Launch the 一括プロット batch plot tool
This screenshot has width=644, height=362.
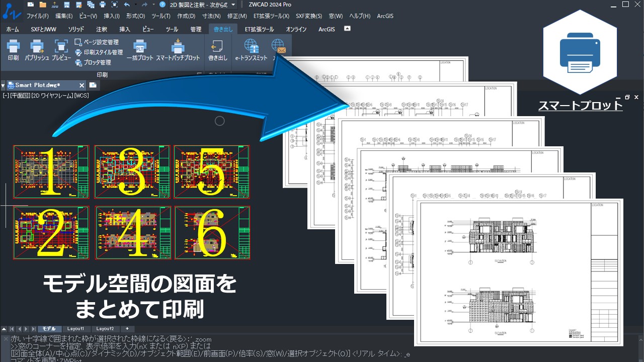click(x=139, y=50)
